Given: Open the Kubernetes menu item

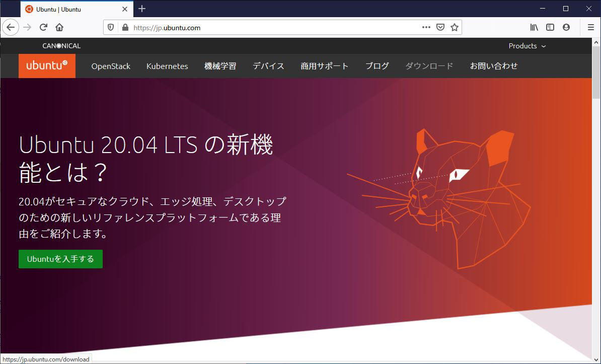Looking at the screenshot, I should [167, 66].
